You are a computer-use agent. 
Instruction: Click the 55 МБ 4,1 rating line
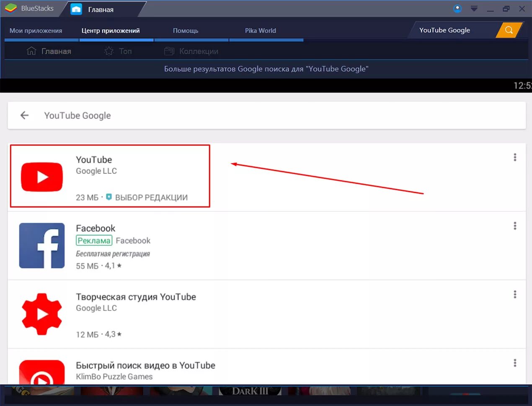[x=99, y=265]
